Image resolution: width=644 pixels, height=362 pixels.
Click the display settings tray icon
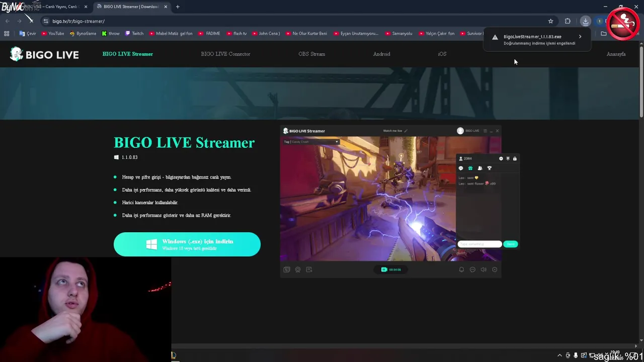click(584, 355)
